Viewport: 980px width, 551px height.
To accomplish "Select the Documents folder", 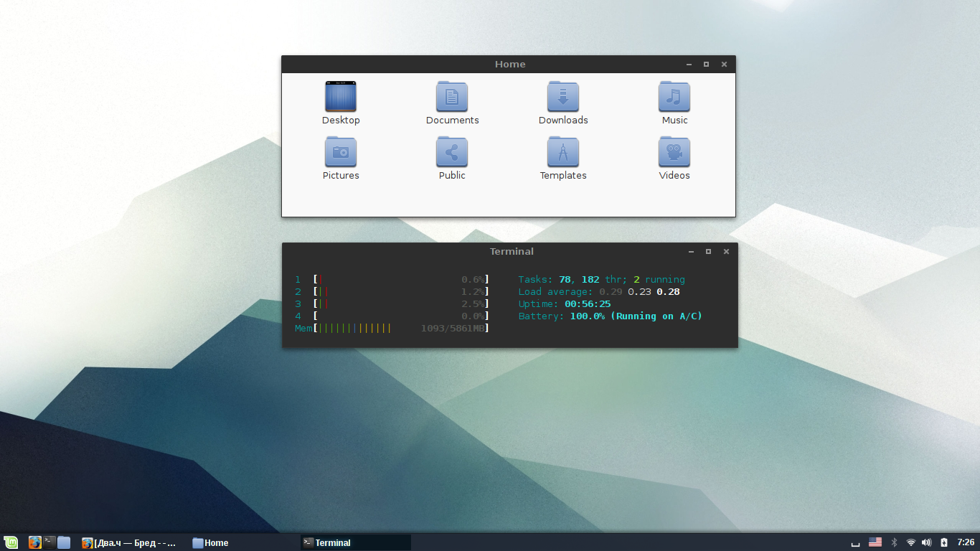I will pos(452,97).
